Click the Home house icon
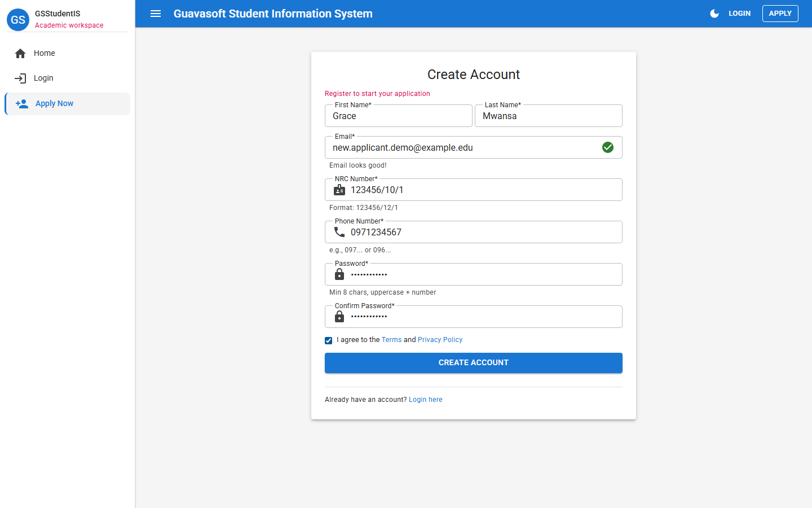812x508 pixels. point(20,53)
